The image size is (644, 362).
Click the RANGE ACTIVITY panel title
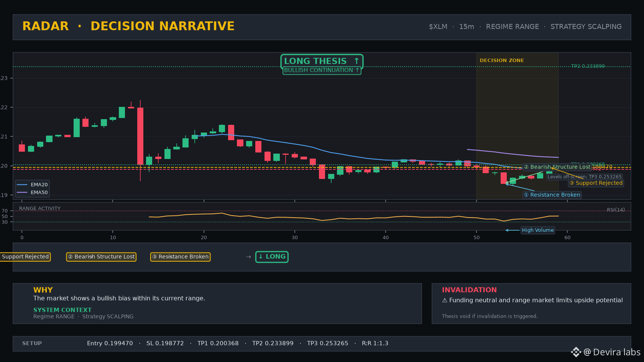[40, 209]
